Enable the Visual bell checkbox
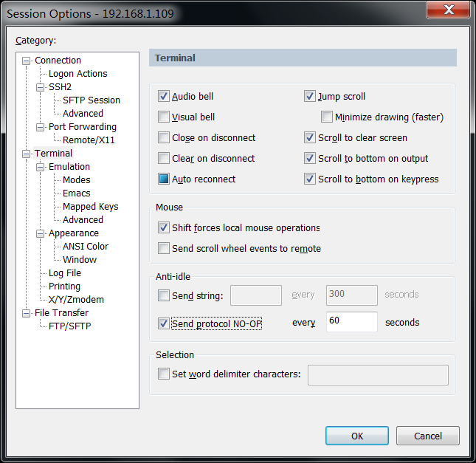The width and height of the screenshot is (476, 463). (164, 117)
